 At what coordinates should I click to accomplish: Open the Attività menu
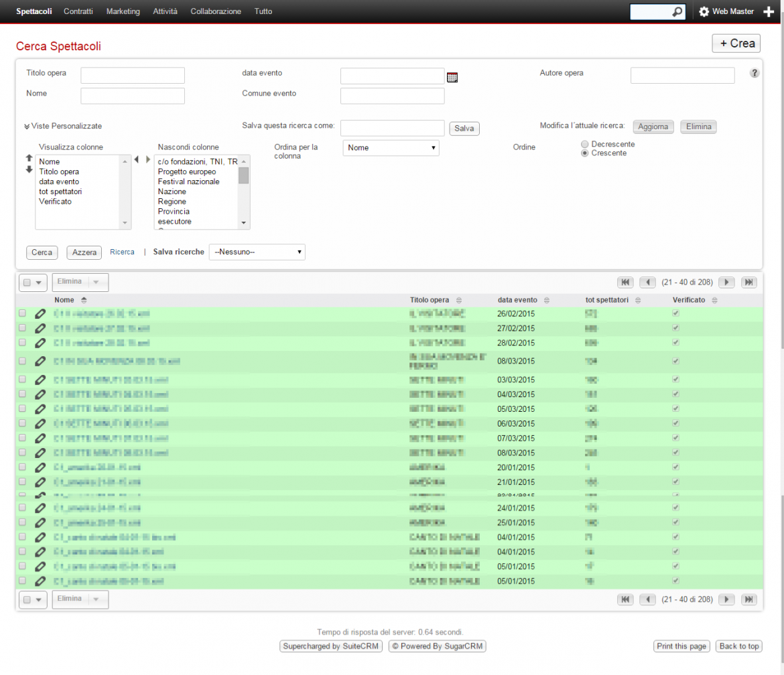tap(165, 11)
